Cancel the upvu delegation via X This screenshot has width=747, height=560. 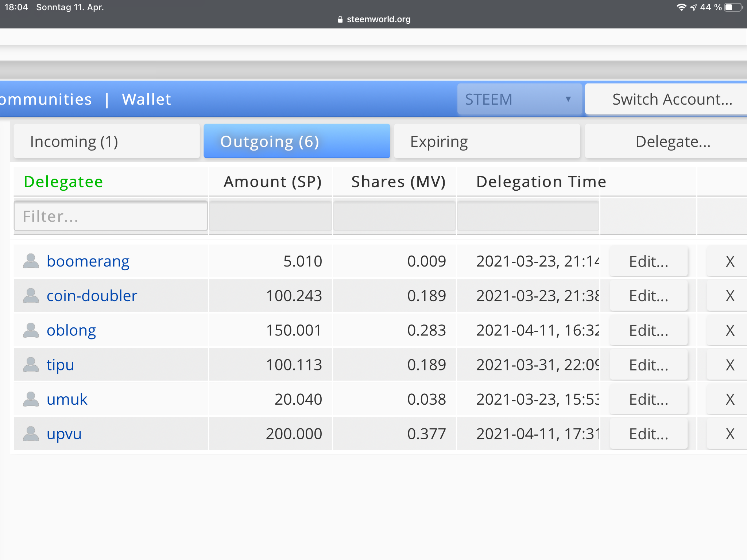(x=729, y=434)
